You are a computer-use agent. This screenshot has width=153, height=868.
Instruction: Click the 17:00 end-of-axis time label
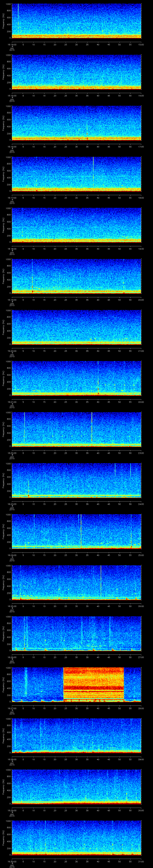pyautogui.click(x=141, y=147)
